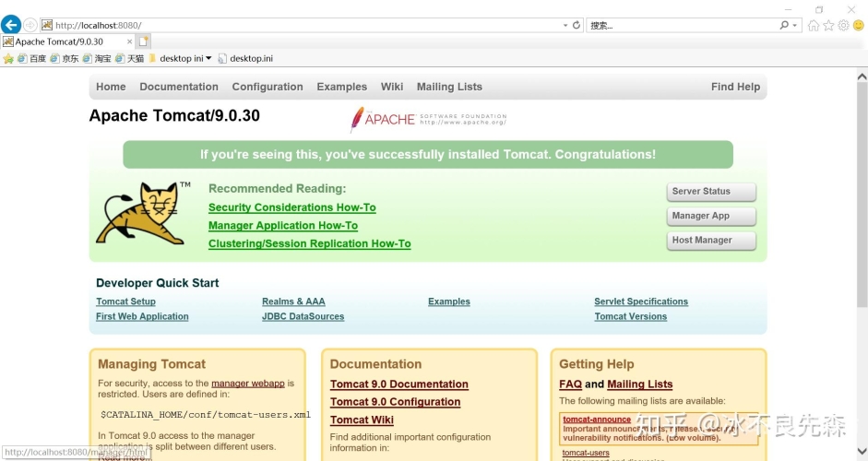Viewport: 868px width, 461px height.
Task: Open the Manager App button
Action: [711, 216]
